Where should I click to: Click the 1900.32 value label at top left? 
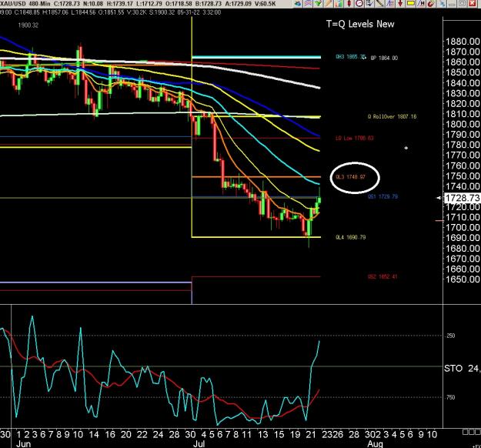point(28,25)
